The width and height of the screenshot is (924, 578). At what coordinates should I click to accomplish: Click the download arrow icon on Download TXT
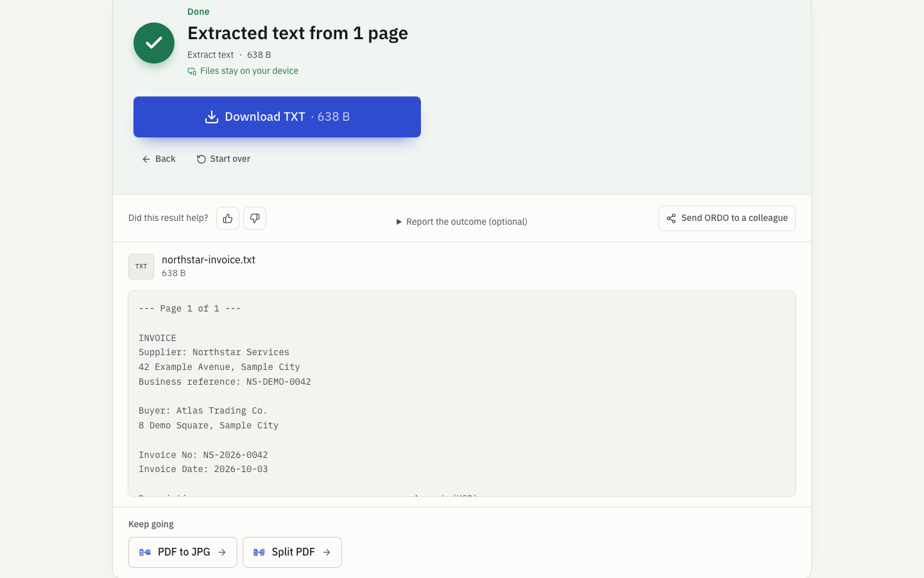(212, 117)
